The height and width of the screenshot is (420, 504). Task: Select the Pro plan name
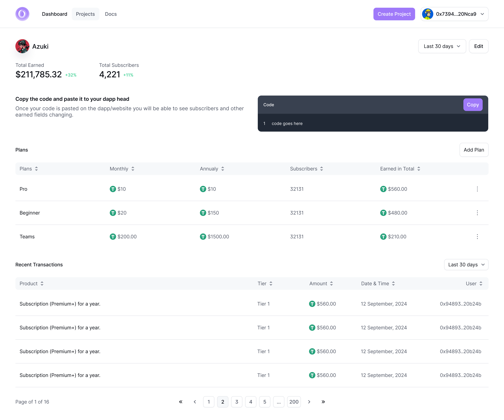coord(23,189)
